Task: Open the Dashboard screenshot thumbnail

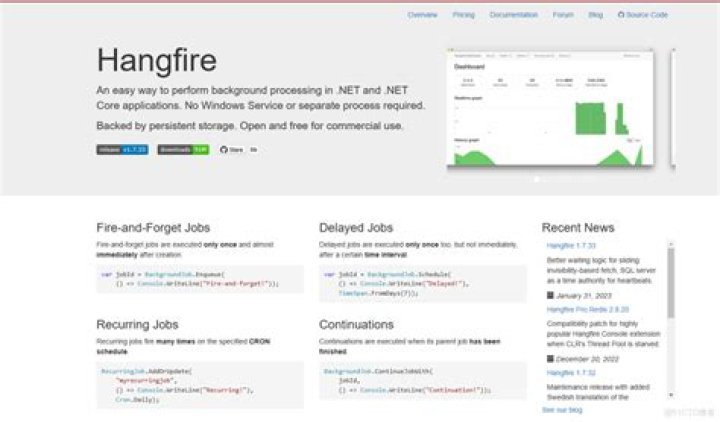Action: [x=550, y=108]
